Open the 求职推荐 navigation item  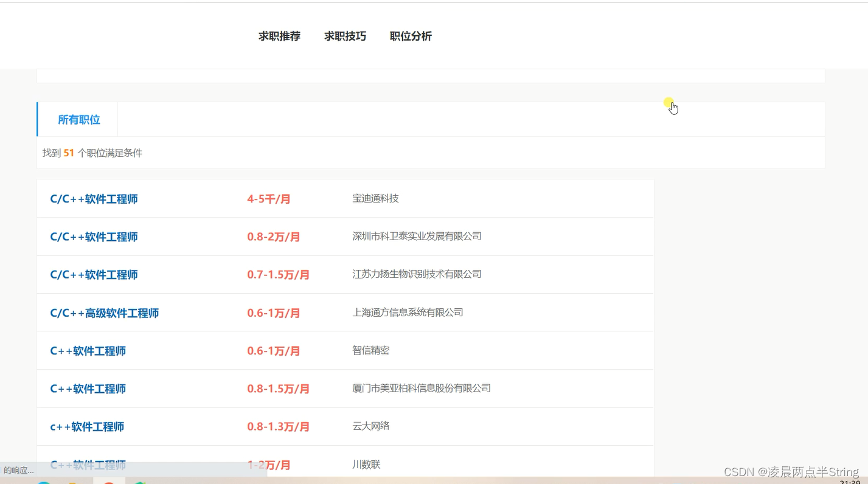(x=279, y=36)
